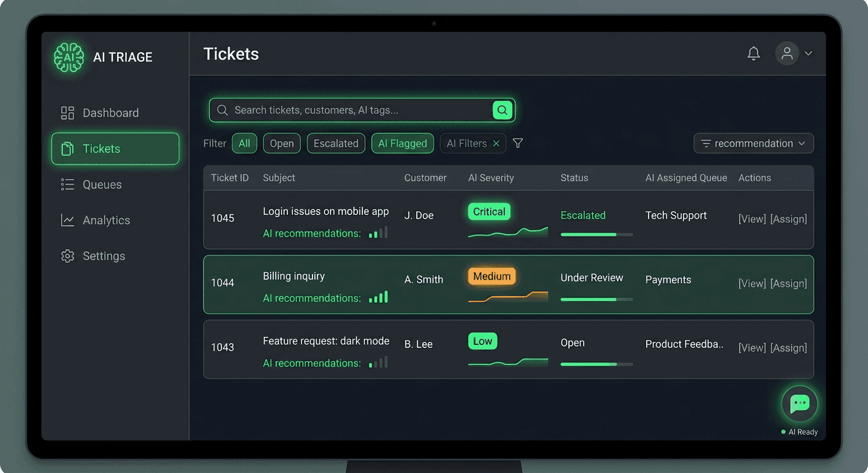This screenshot has height=473, width=868.
Task: Open the AI chat bubble
Action: [x=800, y=404]
